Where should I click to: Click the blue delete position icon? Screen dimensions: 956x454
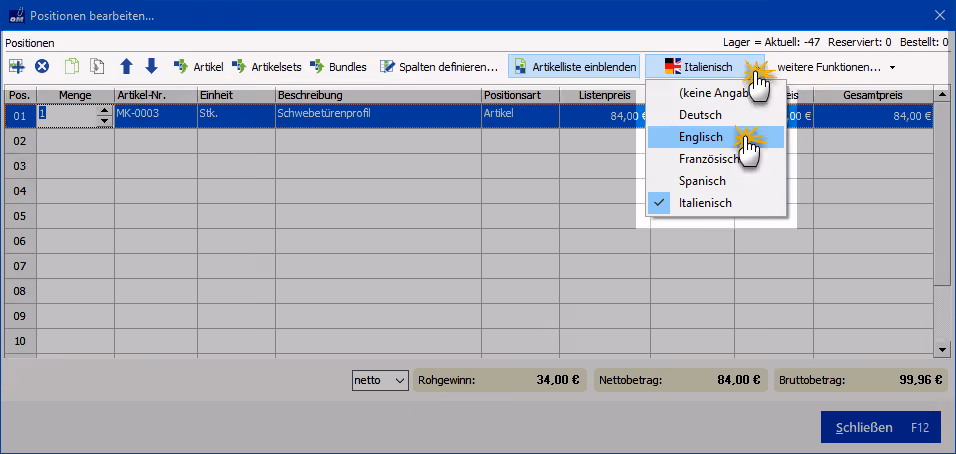(x=41, y=66)
